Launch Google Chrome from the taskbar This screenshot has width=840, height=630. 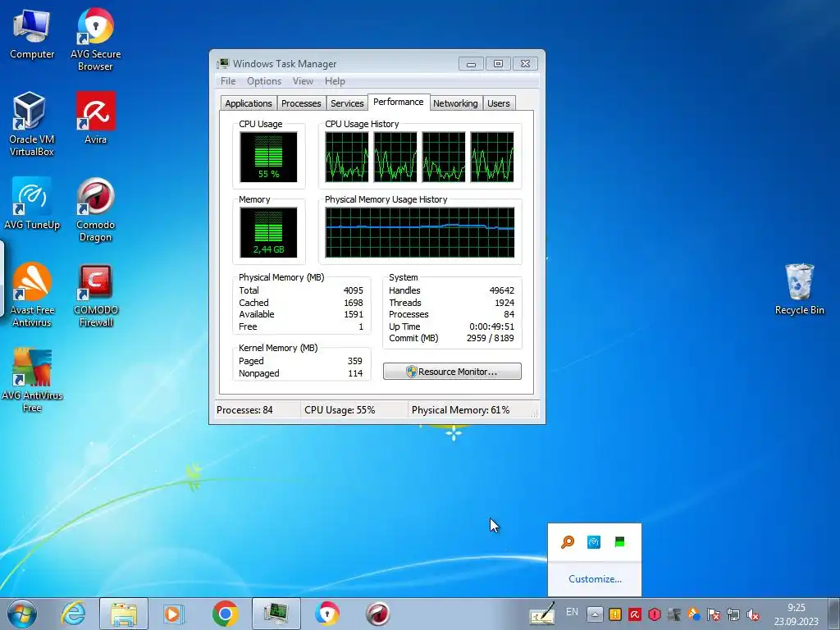tap(225, 614)
